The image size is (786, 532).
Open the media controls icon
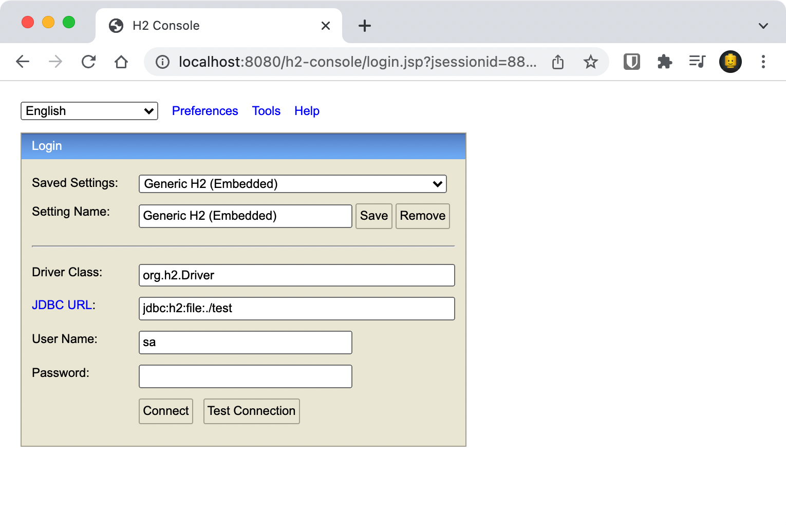697,62
